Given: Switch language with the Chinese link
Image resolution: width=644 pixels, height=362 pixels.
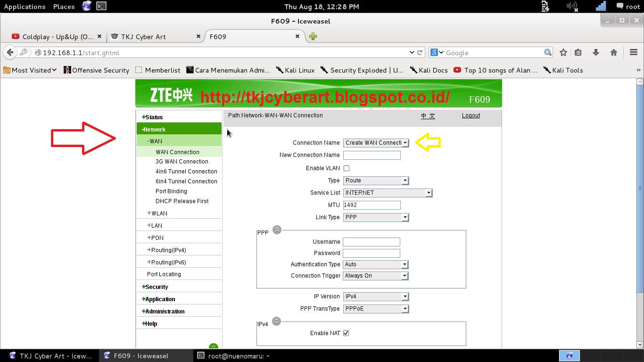Looking at the screenshot, I should click(428, 115).
